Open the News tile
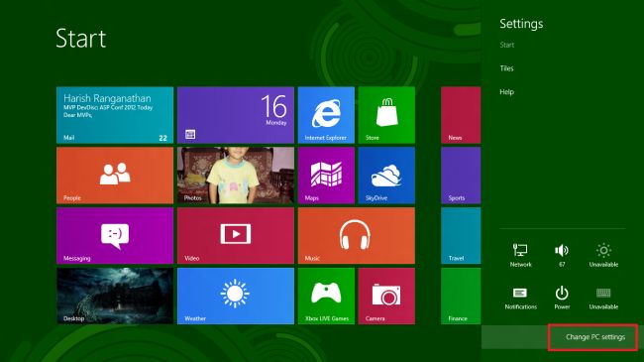Viewport: 644px width, 362px height. (461, 115)
